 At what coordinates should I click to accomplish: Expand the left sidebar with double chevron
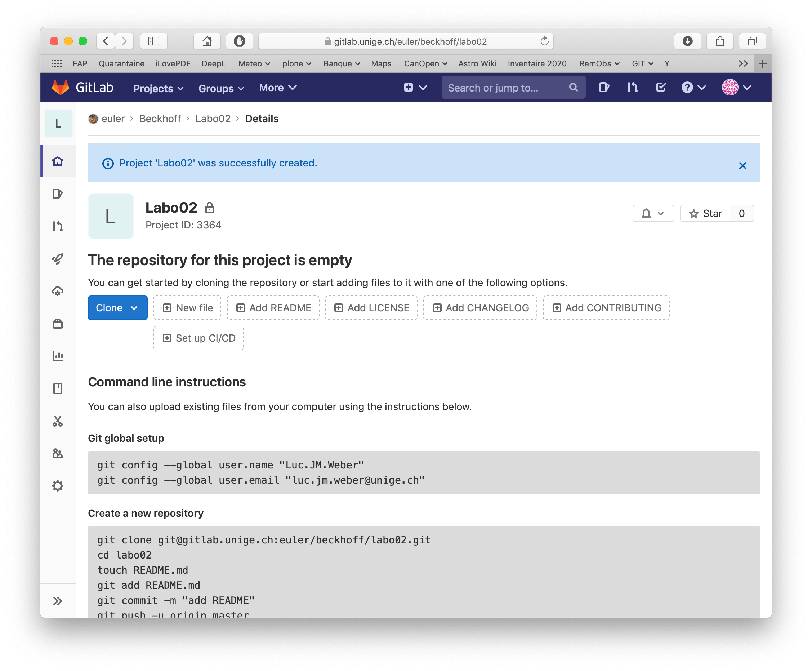[58, 601]
